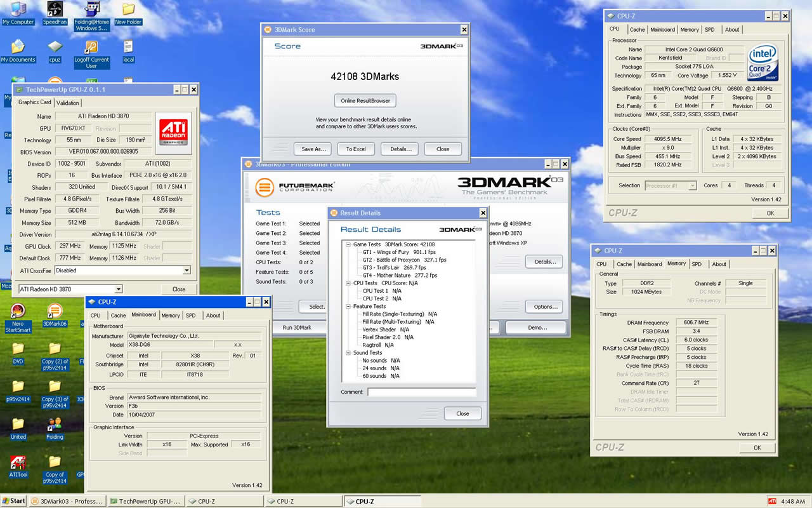Open the DVD folder on desktop

tap(18, 352)
